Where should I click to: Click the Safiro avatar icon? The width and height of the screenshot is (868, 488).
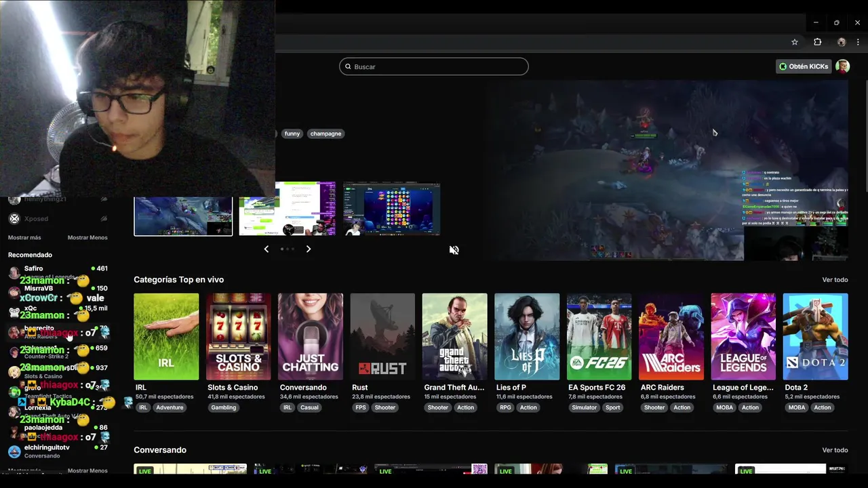[x=14, y=272]
